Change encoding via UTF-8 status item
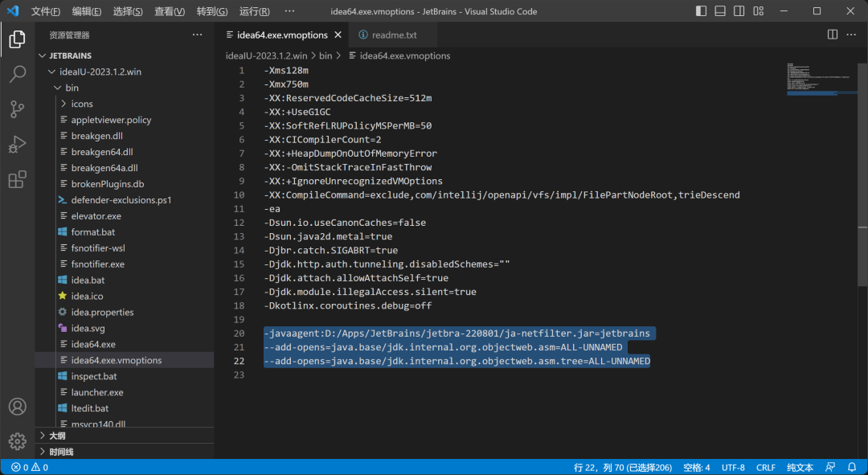Image resolution: width=868 pixels, height=475 pixels. coord(733,467)
